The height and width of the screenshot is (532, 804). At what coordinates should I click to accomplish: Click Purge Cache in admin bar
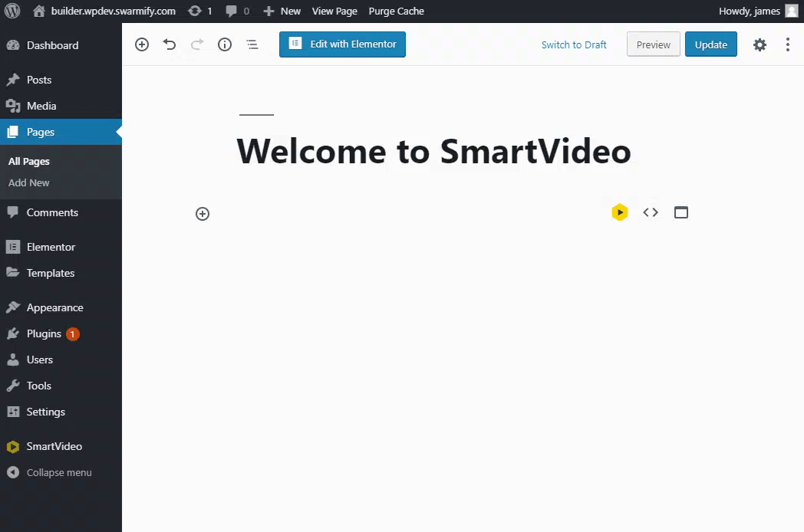(x=396, y=11)
